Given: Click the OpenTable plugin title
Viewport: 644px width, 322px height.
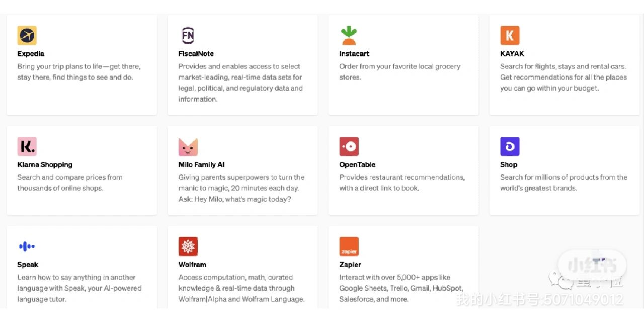Looking at the screenshot, I should 357,165.
